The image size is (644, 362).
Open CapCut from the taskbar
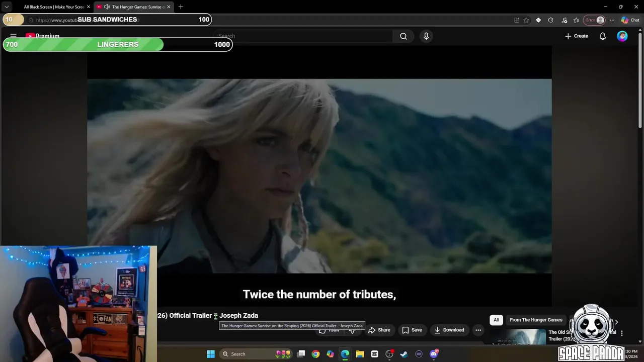pyautogui.click(x=374, y=354)
